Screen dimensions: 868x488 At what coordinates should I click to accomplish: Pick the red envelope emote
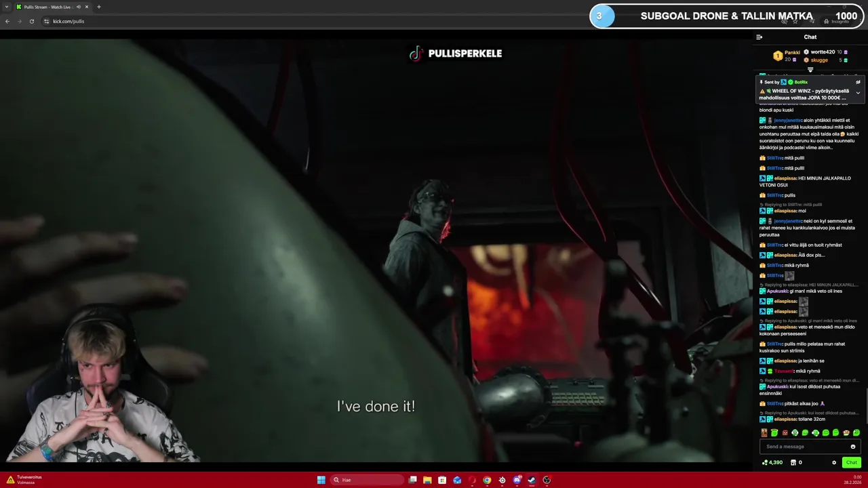tap(785, 432)
